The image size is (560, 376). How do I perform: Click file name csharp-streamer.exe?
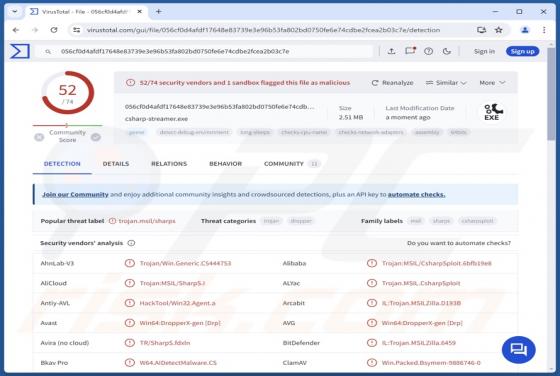click(x=156, y=119)
